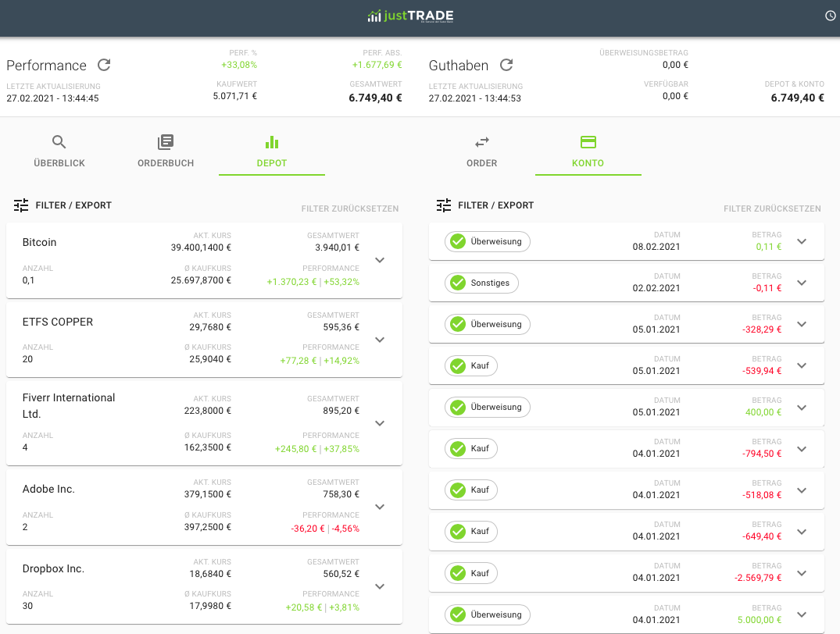Click the Guthaben section heading
Image resolution: width=840 pixels, height=634 pixels.
459,66
